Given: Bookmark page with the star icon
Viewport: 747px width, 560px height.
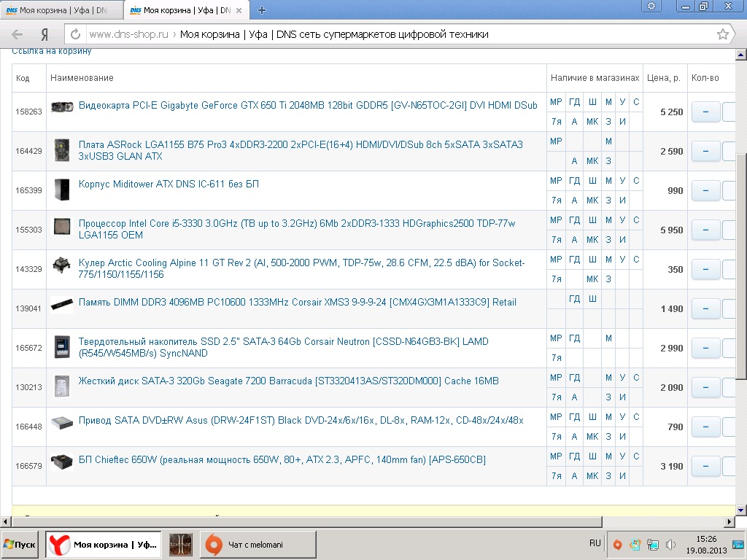Looking at the screenshot, I should [x=723, y=34].
